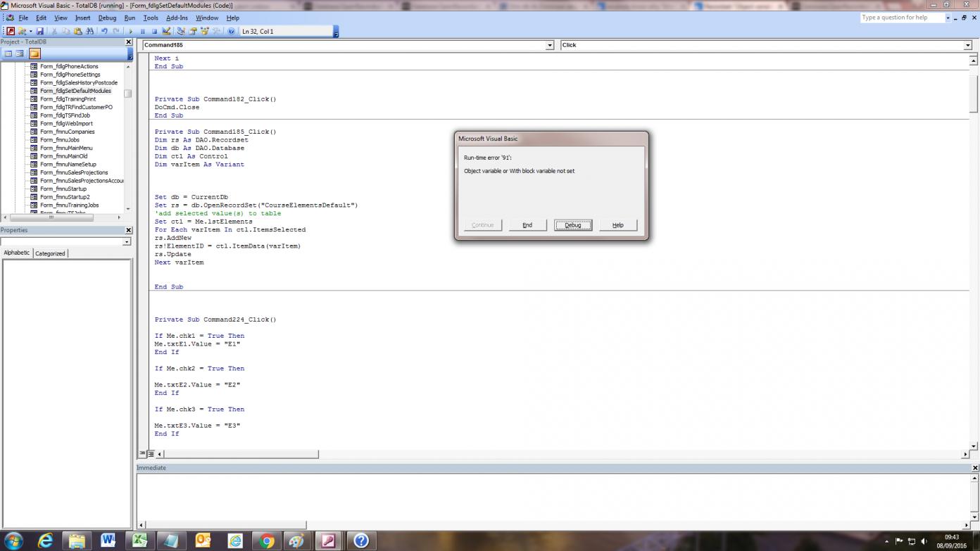Open the Tools menu
The image size is (980, 551).
click(151, 18)
